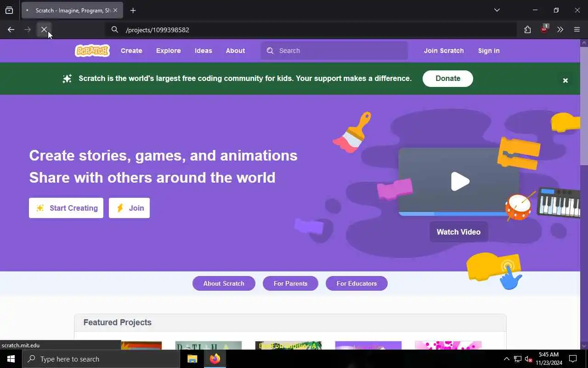Click the search icon in the address bar
Image resolution: width=588 pixels, height=368 pixels.
tap(115, 29)
